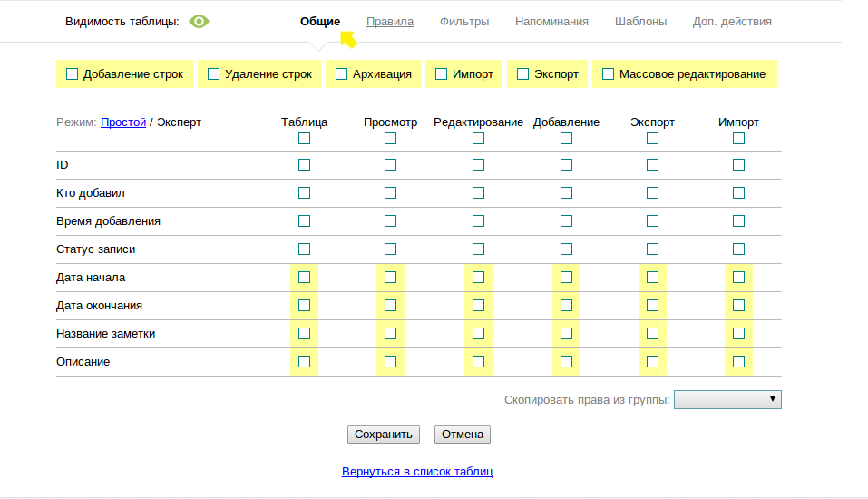Select the Доп. действия tab
The image size is (868, 499).
coord(732,22)
